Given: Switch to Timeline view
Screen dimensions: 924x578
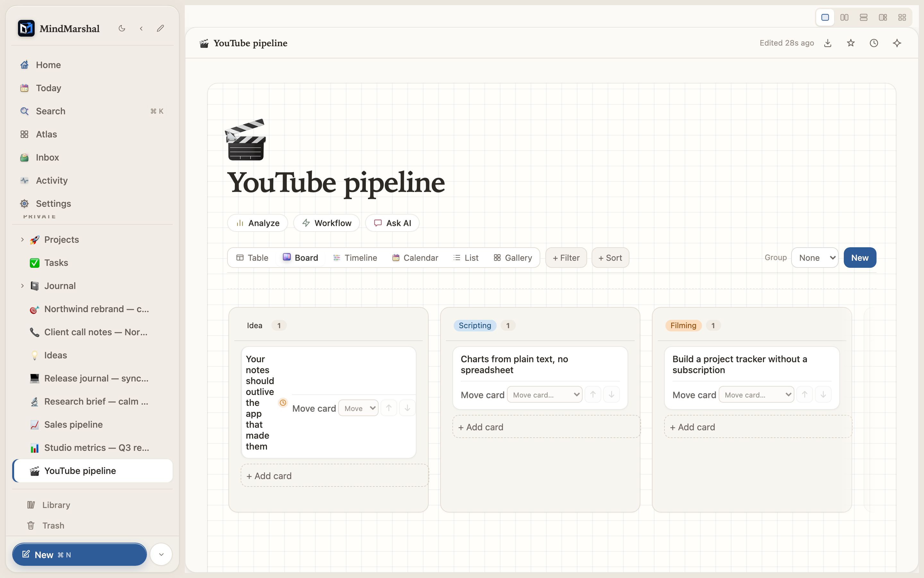Looking at the screenshot, I should [355, 258].
